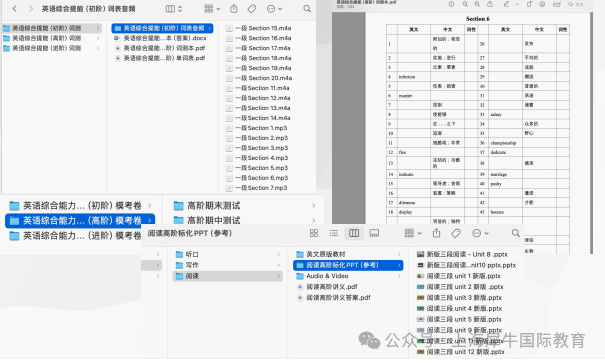Expand chevron of 高阶期中测试 folder
Screen dimensions: 605x364
pos(313,220)
